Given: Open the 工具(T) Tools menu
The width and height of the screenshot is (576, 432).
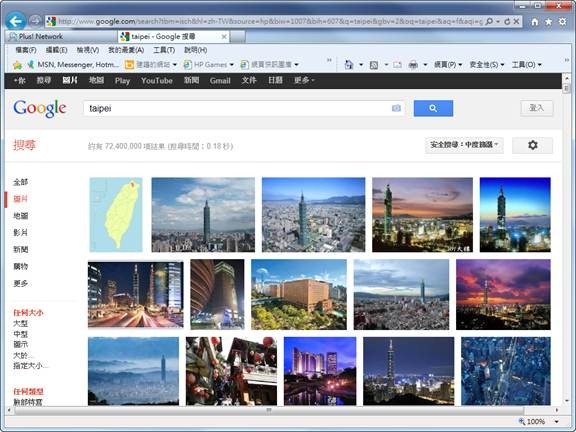Looking at the screenshot, I should pyautogui.click(x=164, y=50).
